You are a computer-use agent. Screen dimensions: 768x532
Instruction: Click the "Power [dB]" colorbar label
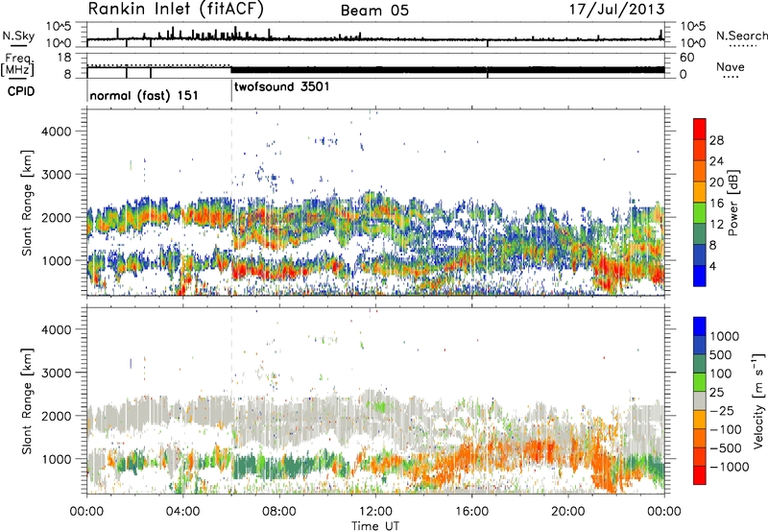coord(732,203)
